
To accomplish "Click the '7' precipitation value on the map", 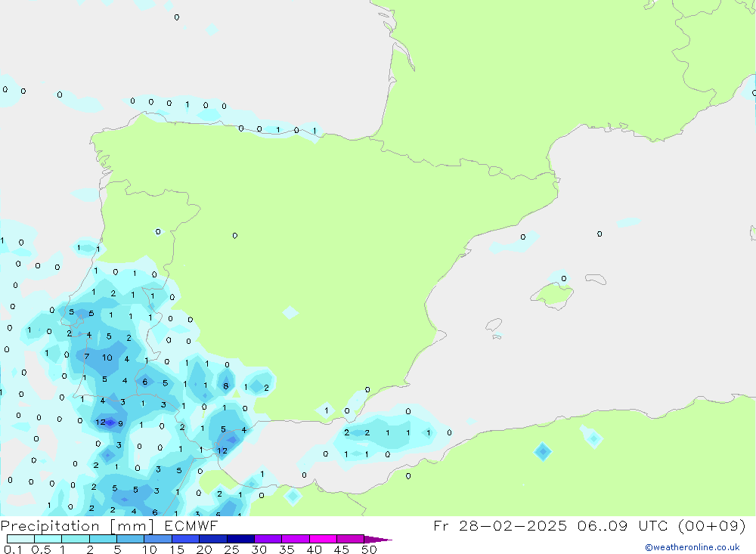I will pyautogui.click(x=87, y=357).
